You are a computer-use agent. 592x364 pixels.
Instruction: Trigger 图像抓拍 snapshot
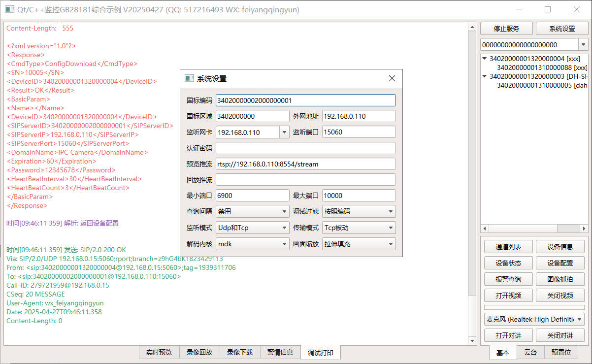pos(560,279)
